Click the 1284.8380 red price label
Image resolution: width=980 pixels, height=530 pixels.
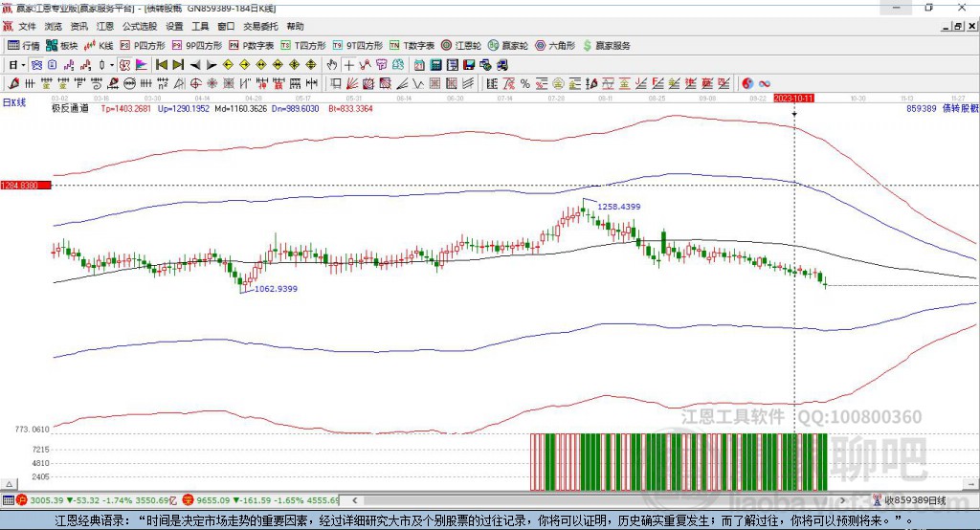(x=26, y=186)
